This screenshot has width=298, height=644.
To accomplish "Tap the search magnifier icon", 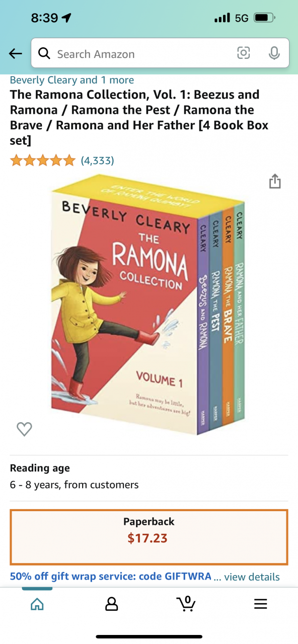I will pyautogui.click(x=44, y=53).
